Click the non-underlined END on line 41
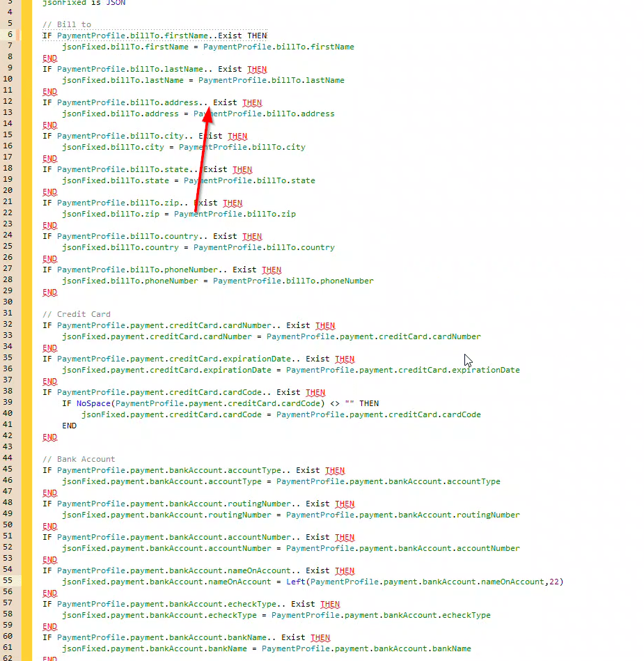This screenshot has height=661, width=644. 69,426
